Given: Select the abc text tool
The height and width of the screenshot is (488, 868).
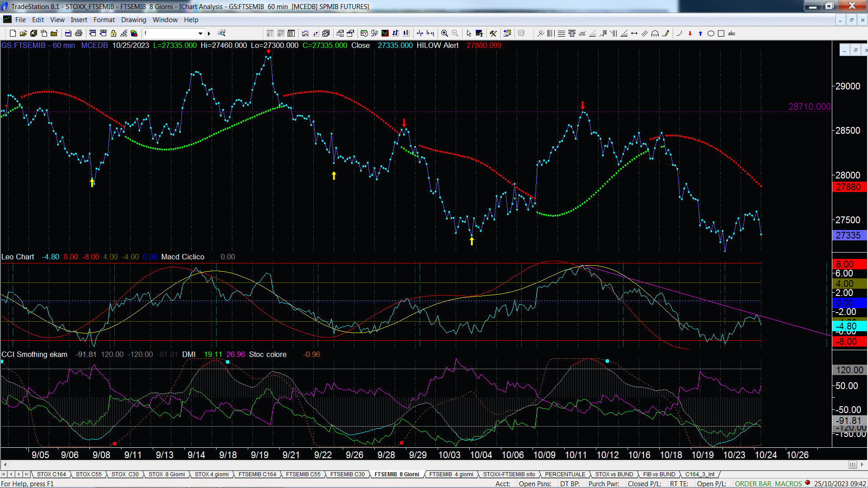Looking at the screenshot, I should pyautogui.click(x=731, y=33).
